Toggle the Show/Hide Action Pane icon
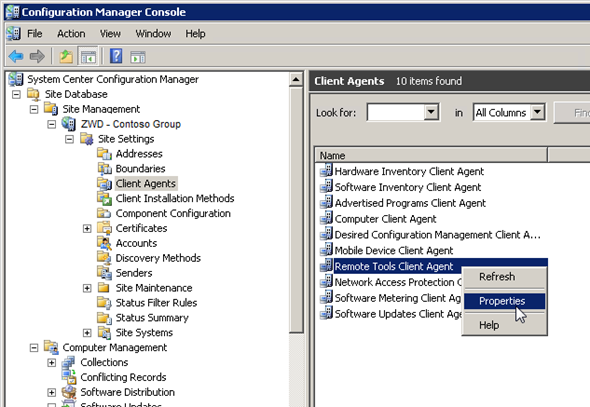The height and width of the screenshot is (407, 590). tap(138, 57)
